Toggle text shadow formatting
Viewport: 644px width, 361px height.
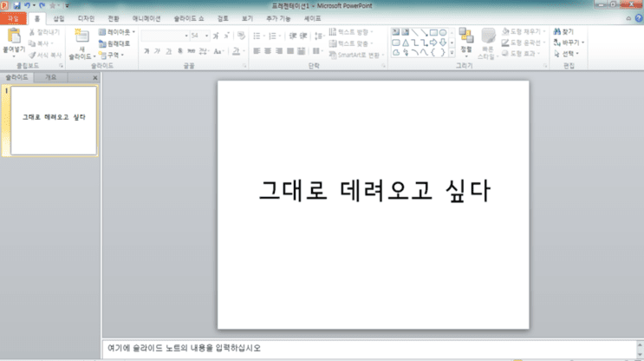(180, 51)
